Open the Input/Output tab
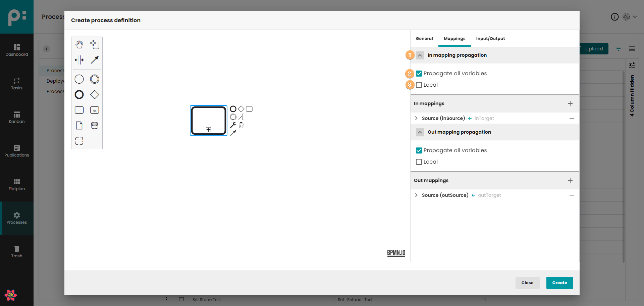This screenshot has height=306, width=644. pyautogui.click(x=490, y=39)
